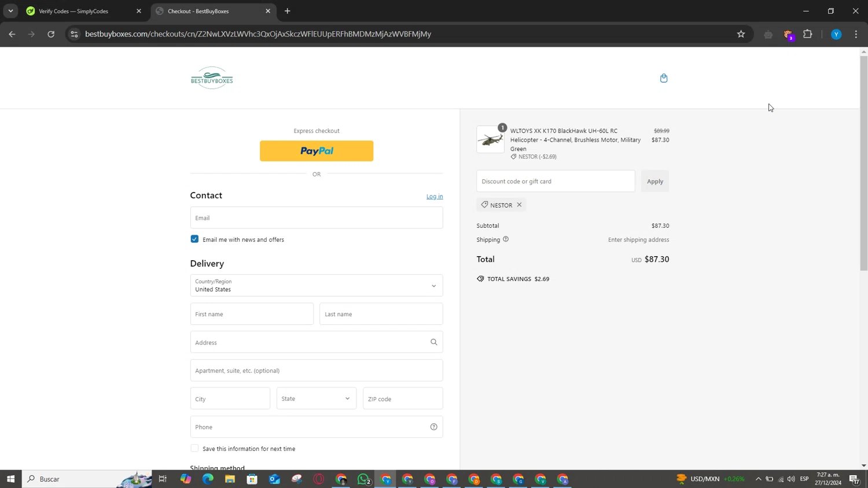
Task: Click the address search magnifier icon
Action: click(433, 342)
